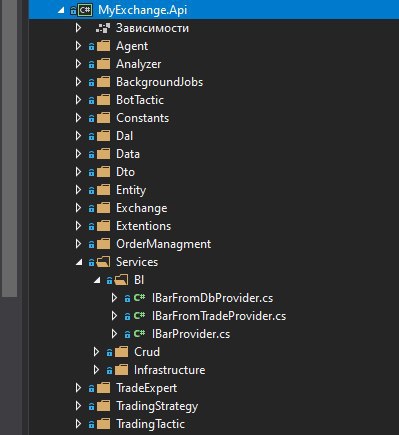Click the Analyzer folder icon
Image resolution: width=399 pixels, height=435 pixels.
pyautogui.click(x=103, y=64)
